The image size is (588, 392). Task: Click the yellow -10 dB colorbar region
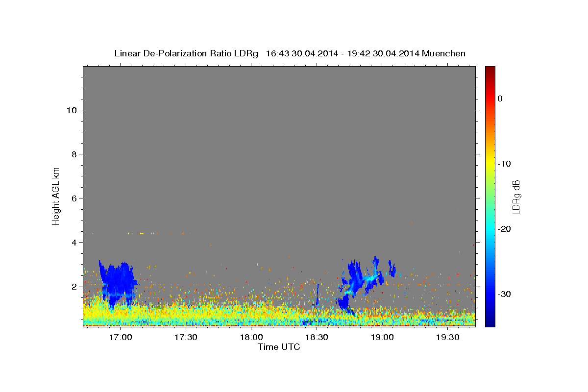pyautogui.click(x=490, y=164)
